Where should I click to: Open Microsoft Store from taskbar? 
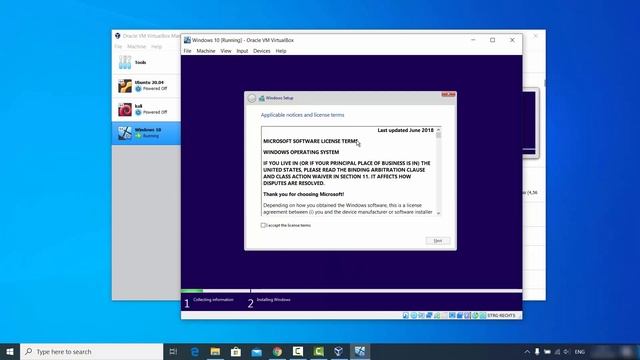tap(236, 351)
